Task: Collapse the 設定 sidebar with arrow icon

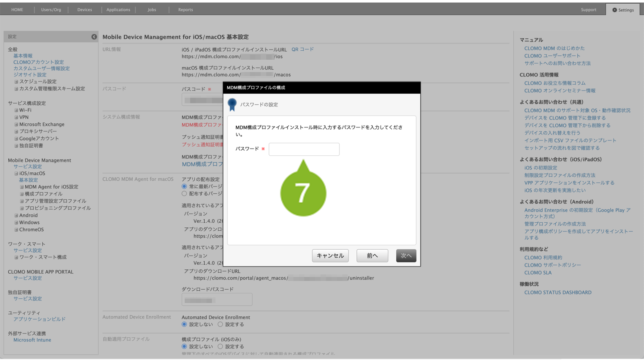Action: coord(94,37)
